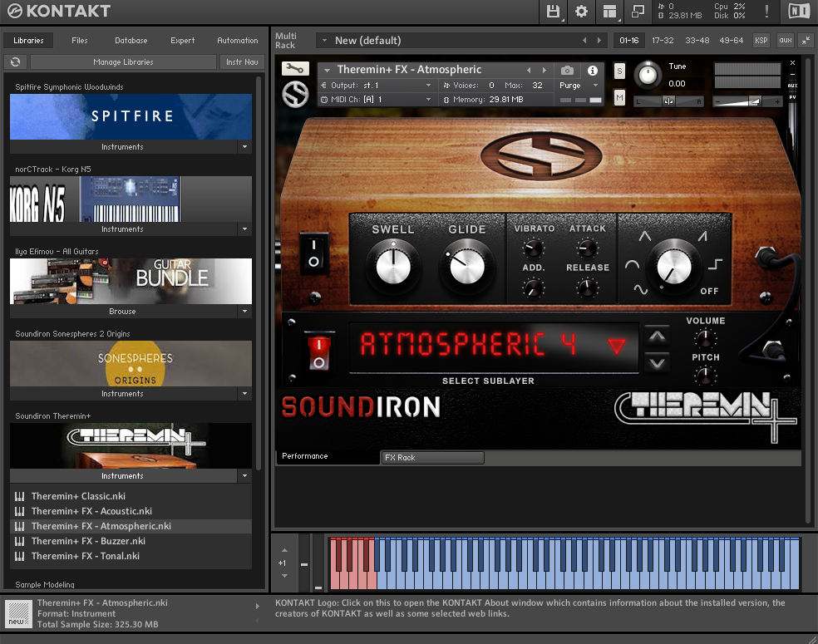Expand Guitar Bundle Browse dropdown arrow

click(244, 312)
